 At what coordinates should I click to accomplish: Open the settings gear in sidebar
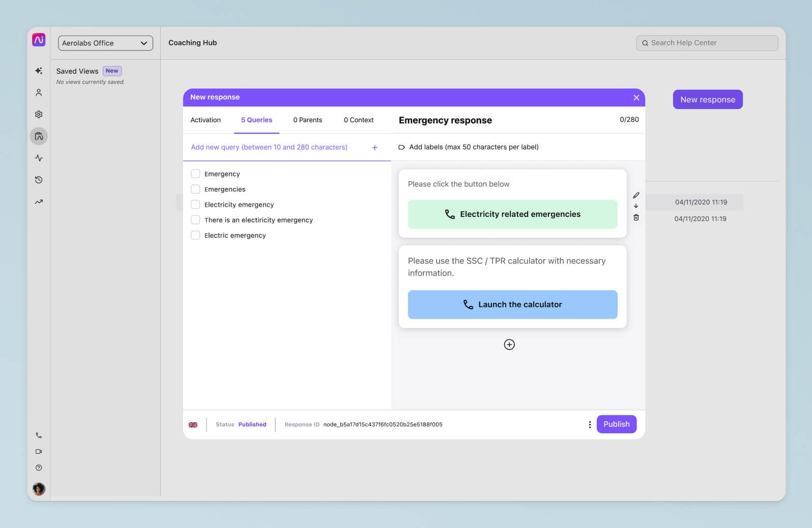click(x=39, y=115)
